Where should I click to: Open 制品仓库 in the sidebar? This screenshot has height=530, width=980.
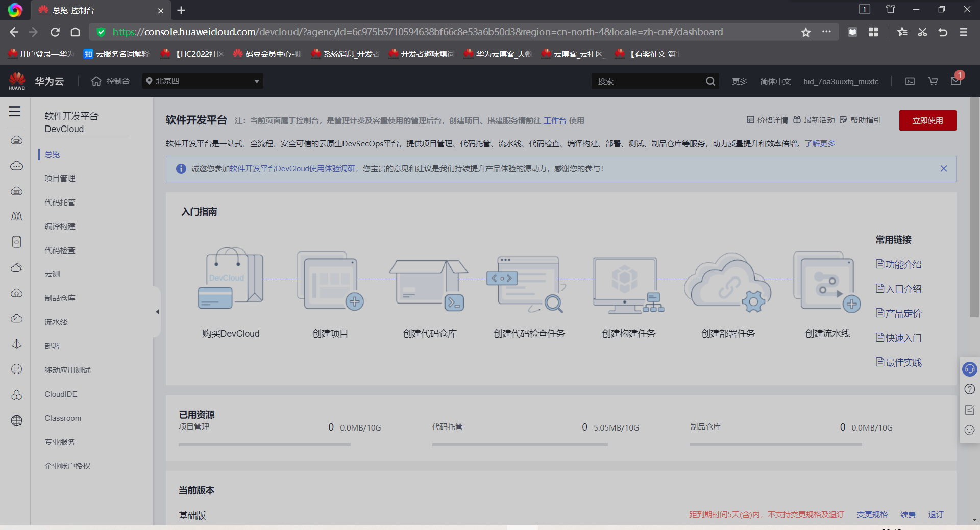click(60, 298)
